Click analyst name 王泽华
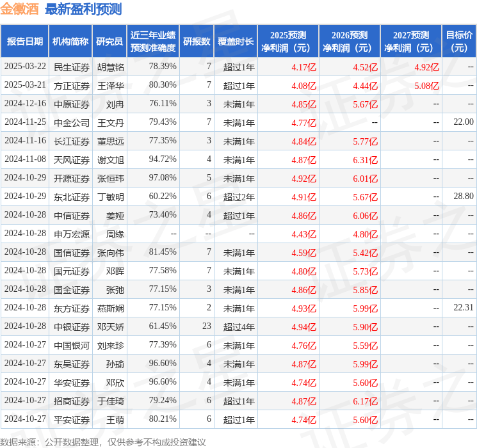 (110, 86)
